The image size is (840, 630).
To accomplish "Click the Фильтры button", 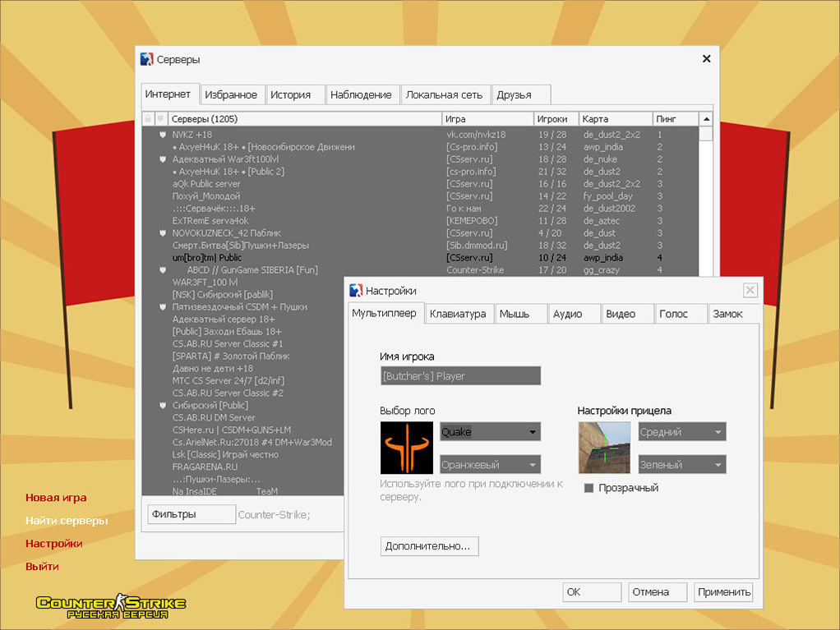I will point(192,514).
